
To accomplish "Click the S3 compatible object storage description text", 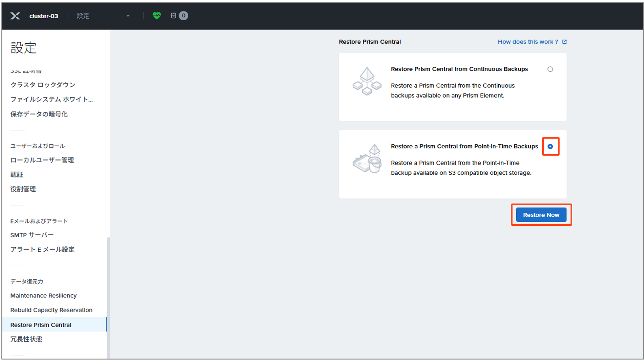I will click(461, 168).
